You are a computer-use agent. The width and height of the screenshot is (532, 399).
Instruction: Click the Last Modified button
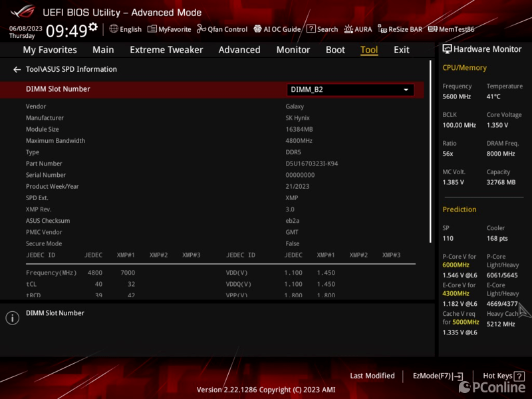372,376
